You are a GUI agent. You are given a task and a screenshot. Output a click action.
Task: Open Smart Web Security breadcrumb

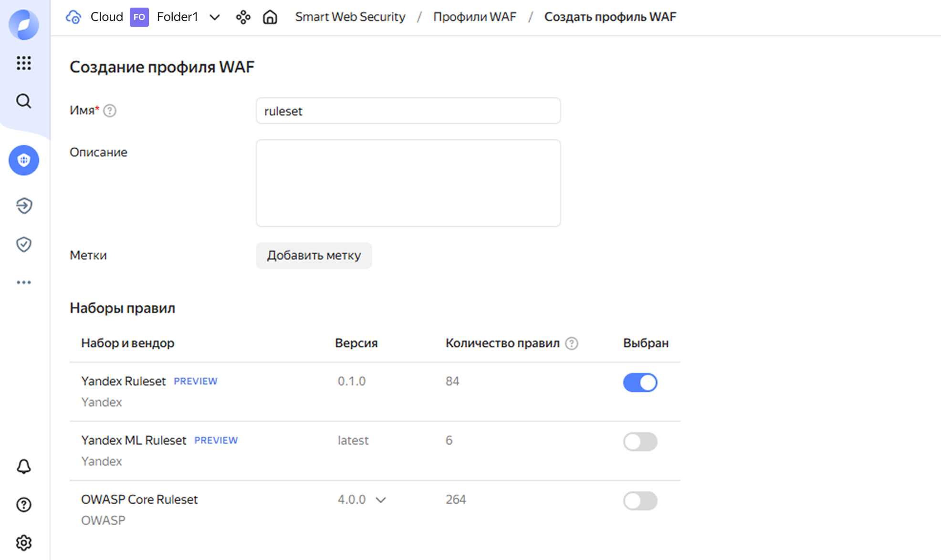coord(350,17)
